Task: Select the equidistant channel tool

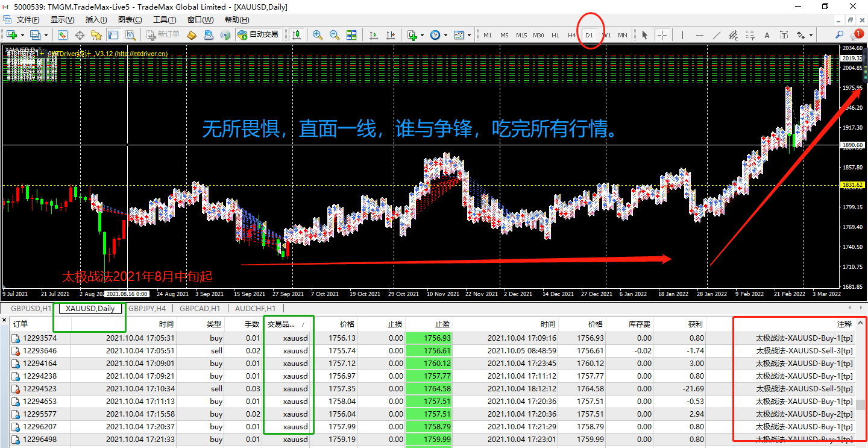Action: [733, 35]
